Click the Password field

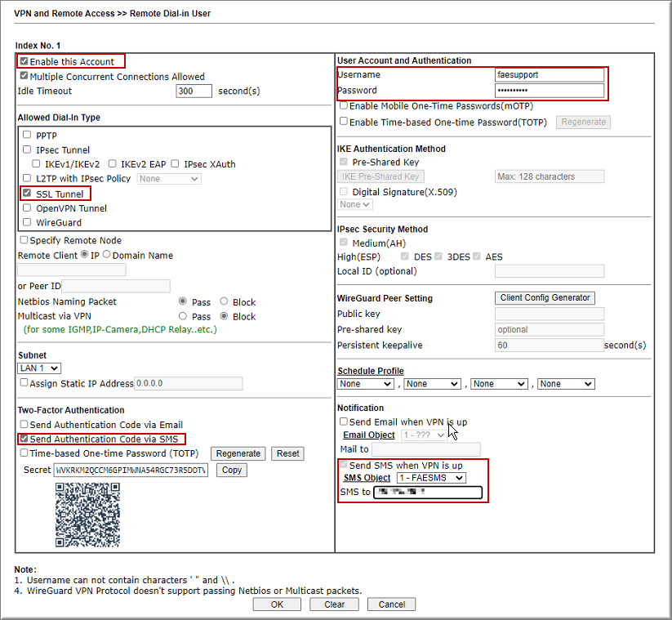click(550, 90)
